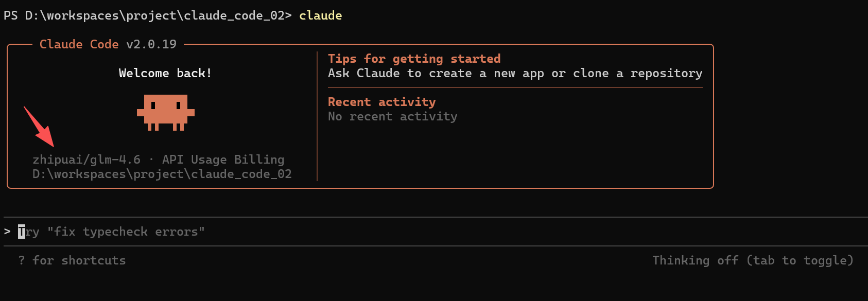The height and width of the screenshot is (301, 868).
Task: Click the "Claude Code" box title
Action: [x=79, y=44]
